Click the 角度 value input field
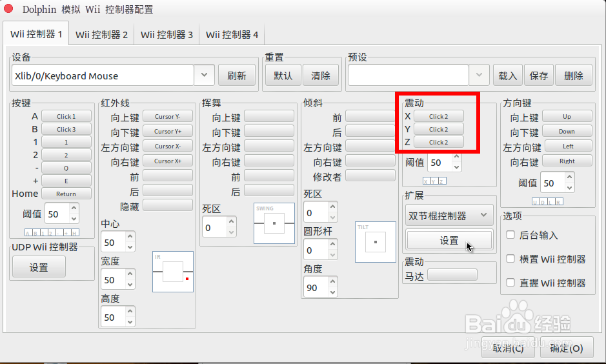 (x=316, y=287)
